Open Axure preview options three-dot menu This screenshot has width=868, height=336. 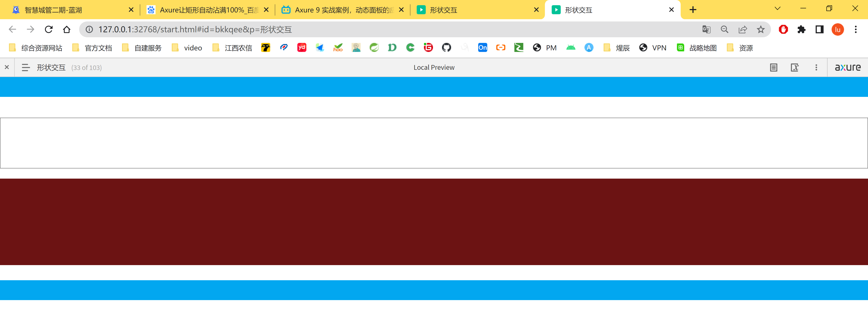[x=816, y=68]
